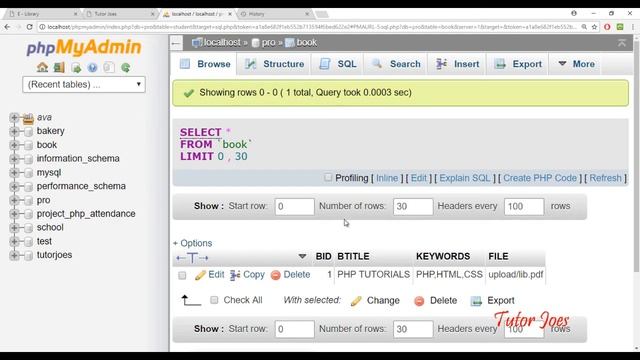Click top Start row input field

click(294, 207)
